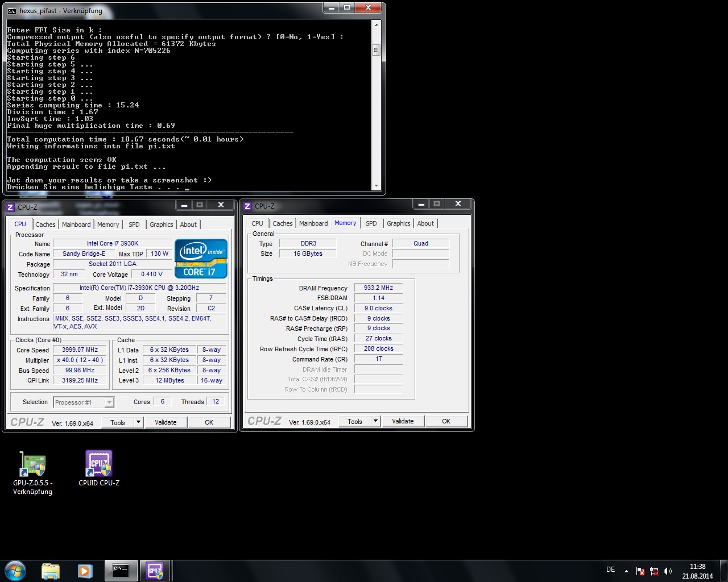Open Graphics tab in left CPU-Z
This screenshot has height=582, width=728.
(x=162, y=225)
